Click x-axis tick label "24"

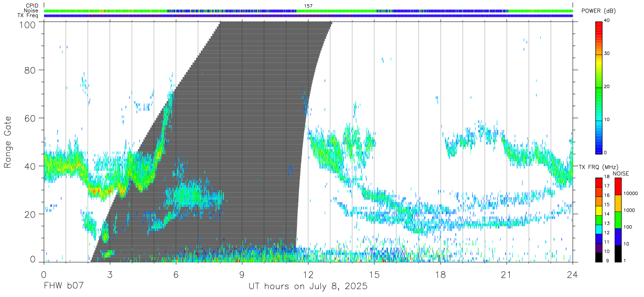point(573,274)
